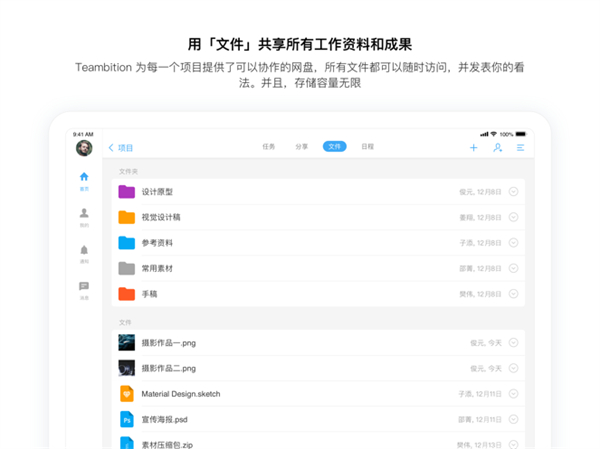Viewport: 600px width, 449px height.
Task: Expand options for 摄影作品二.png
Action: click(x=514, y=368)
